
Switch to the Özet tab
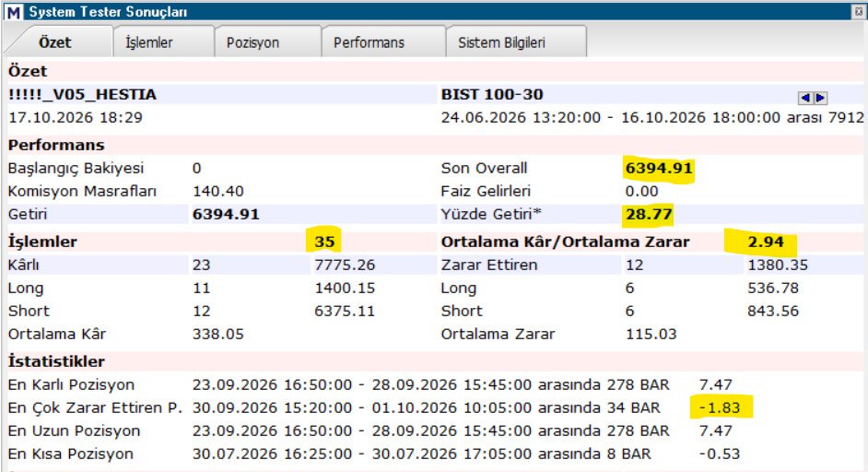(x=55, y=42)
